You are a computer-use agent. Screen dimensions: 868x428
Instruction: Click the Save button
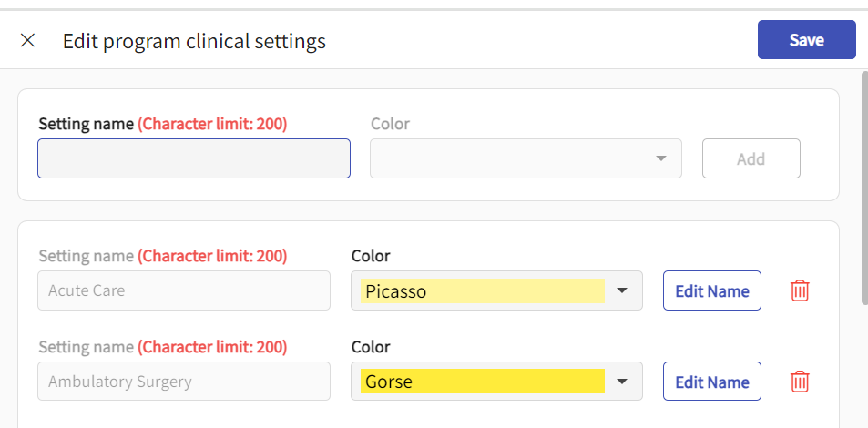point(806,40)
